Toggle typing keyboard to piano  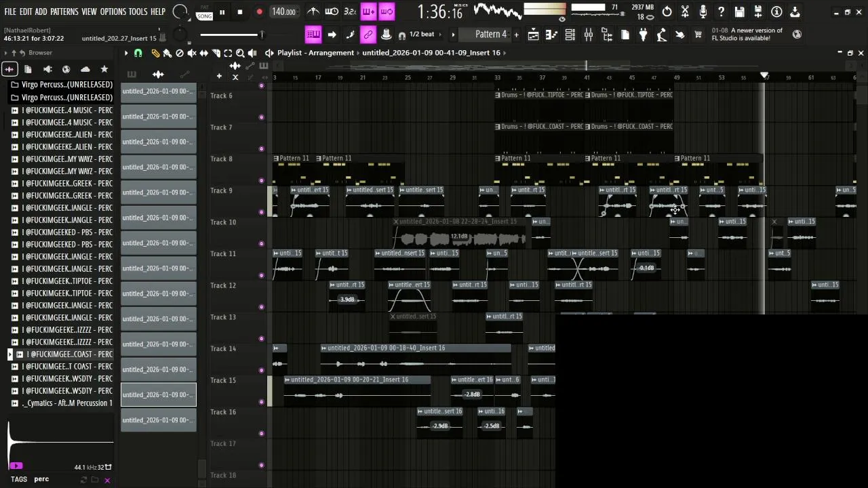click(313, 35)
